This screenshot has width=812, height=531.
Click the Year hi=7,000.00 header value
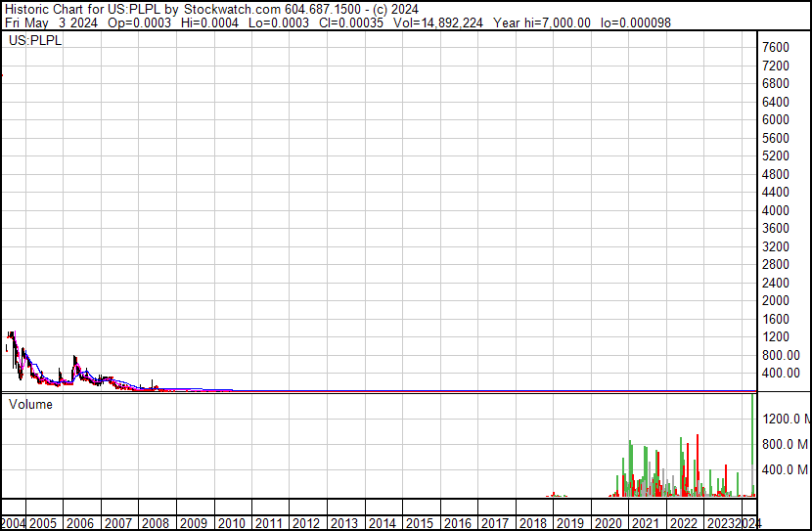[542, 22]
